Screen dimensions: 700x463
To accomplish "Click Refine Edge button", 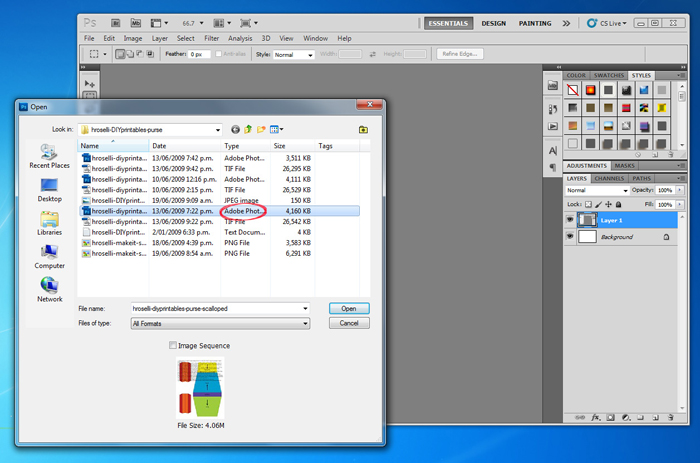I will click(x=459, y=54).
